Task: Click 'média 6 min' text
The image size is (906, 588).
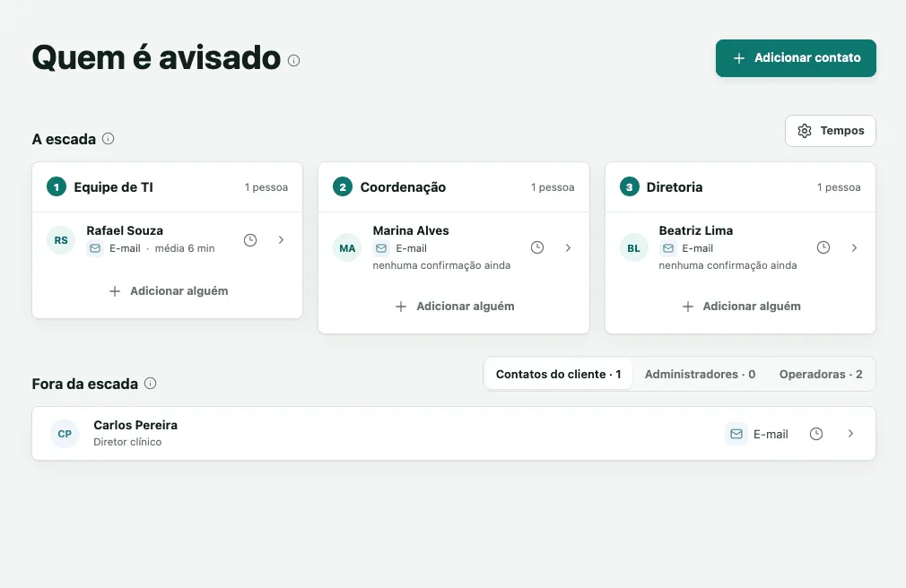Action: tap(185, 248)
